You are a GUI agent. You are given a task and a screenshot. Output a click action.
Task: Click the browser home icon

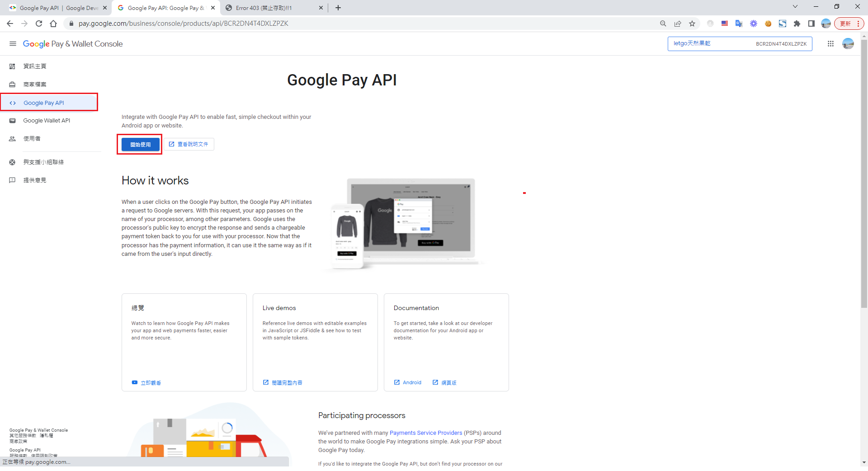[x=53, y=24]
